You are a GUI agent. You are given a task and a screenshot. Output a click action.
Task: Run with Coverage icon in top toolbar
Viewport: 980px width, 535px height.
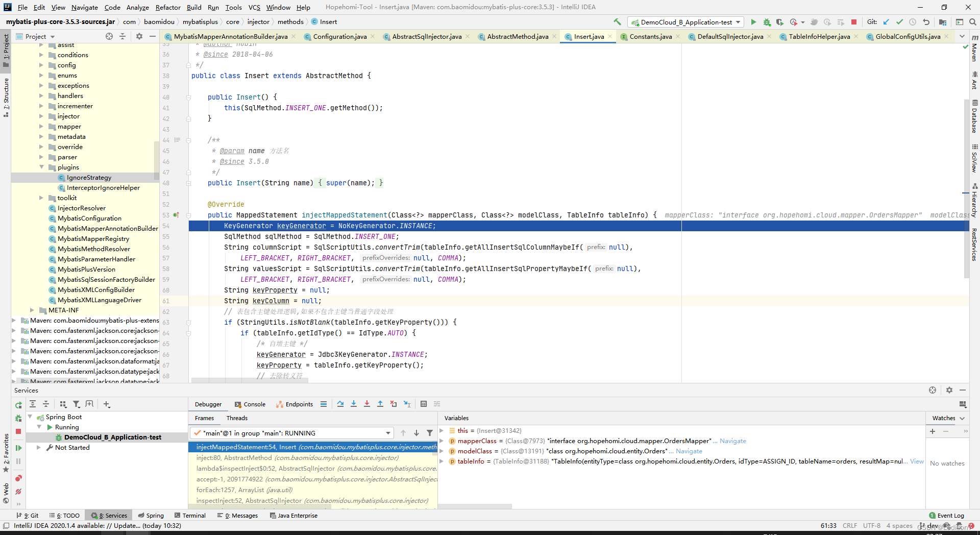coord(779,22)
